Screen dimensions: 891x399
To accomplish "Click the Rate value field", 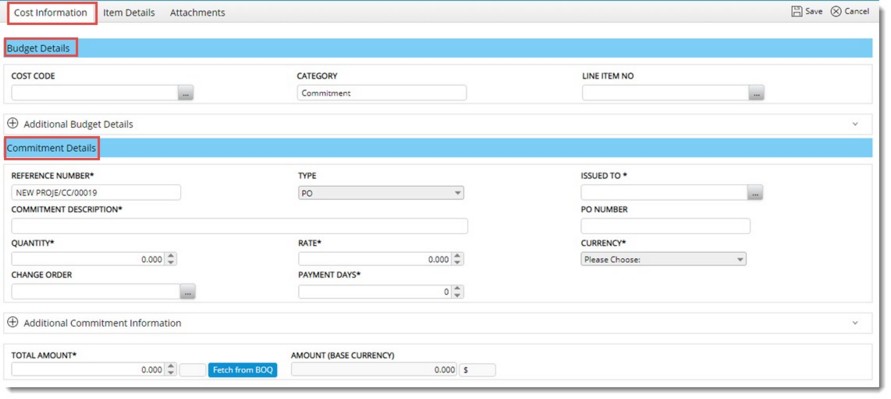I will (x=376, y=259).
